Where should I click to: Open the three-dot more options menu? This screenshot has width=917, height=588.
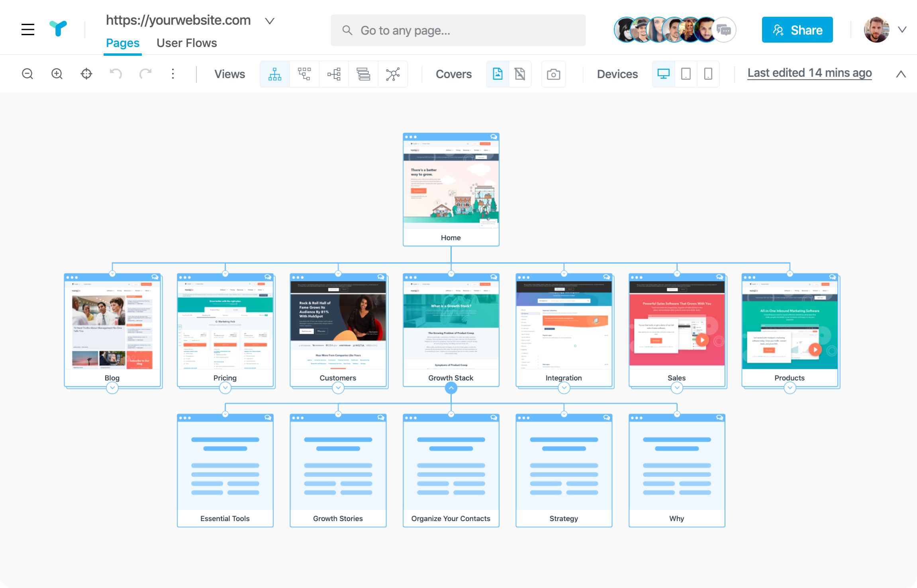tap(172, 74)
